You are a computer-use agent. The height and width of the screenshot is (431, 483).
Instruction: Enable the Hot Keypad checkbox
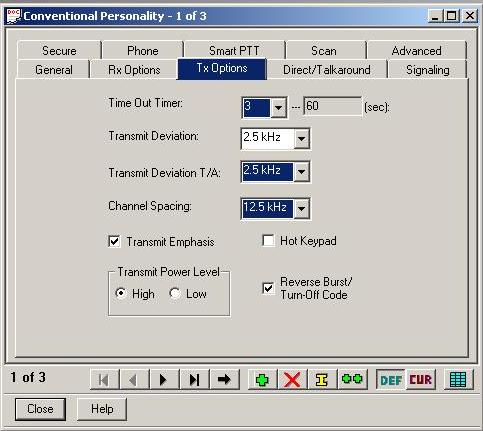(x=268, y=240)
